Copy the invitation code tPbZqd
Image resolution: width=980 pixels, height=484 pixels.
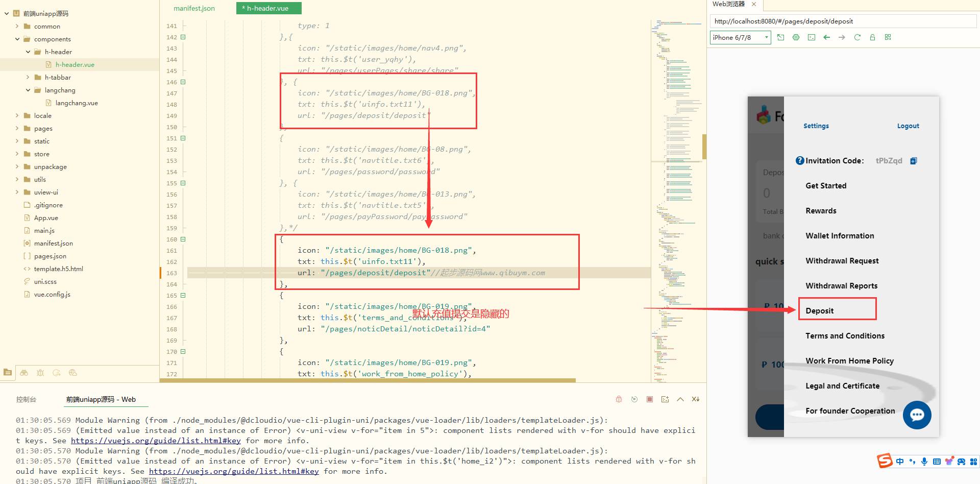point(913,161)
